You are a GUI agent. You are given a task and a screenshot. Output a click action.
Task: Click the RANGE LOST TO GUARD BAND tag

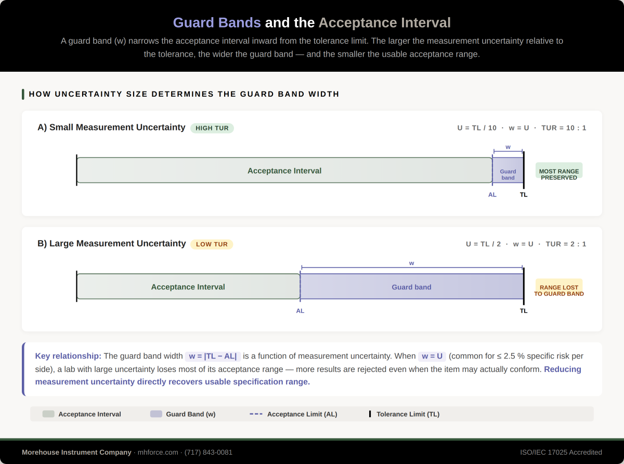[559, 287]
